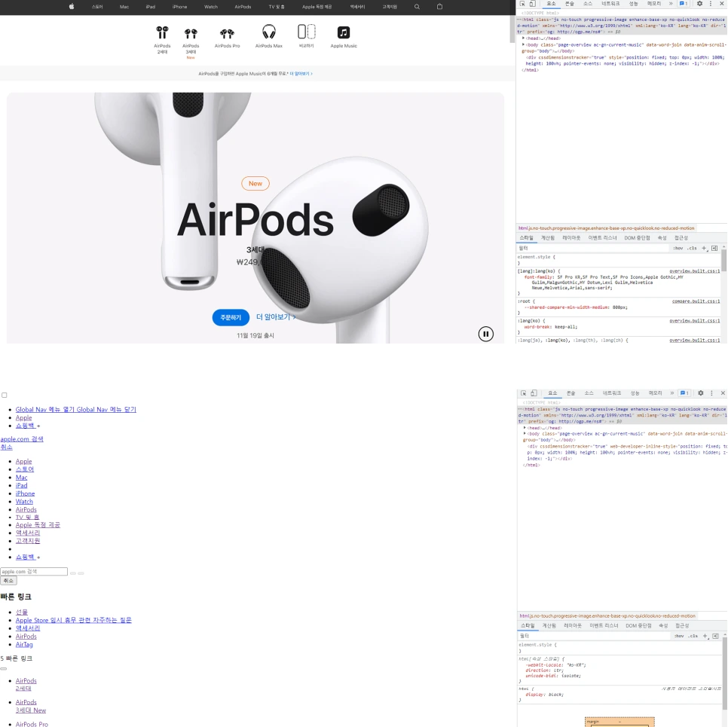Toggle the device toolbar icon in the upper DevTools
Viewport: 728px width, 727px height.
(533, 4)
